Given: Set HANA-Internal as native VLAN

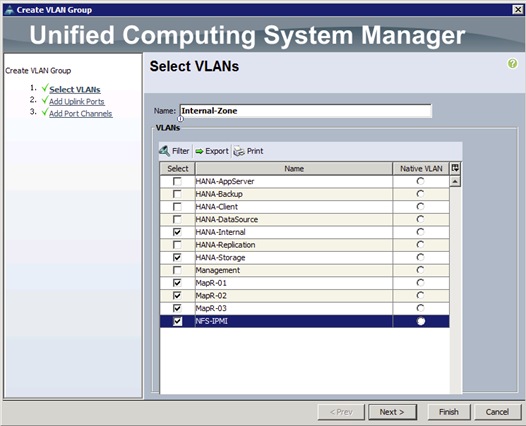Looking at the screenshot, I should click(x=420, y=232).
